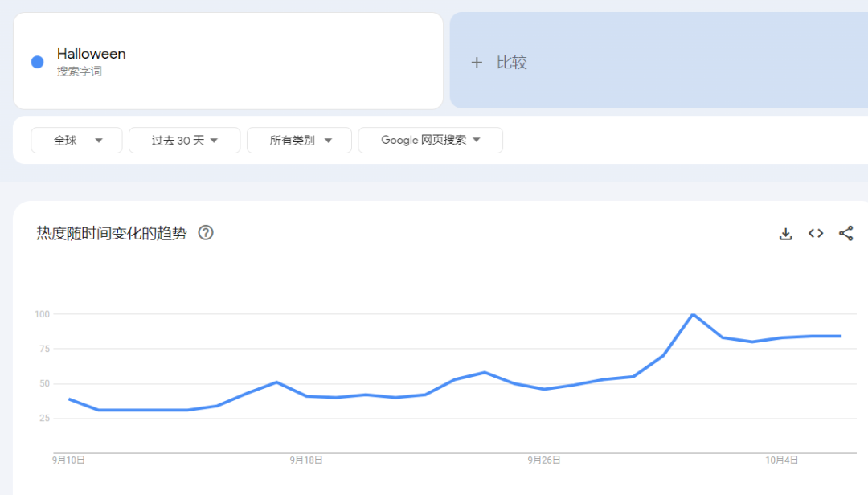The image size is (868, 495).
Task: Click the plus icon in compare card
Action: click(477, 63)
